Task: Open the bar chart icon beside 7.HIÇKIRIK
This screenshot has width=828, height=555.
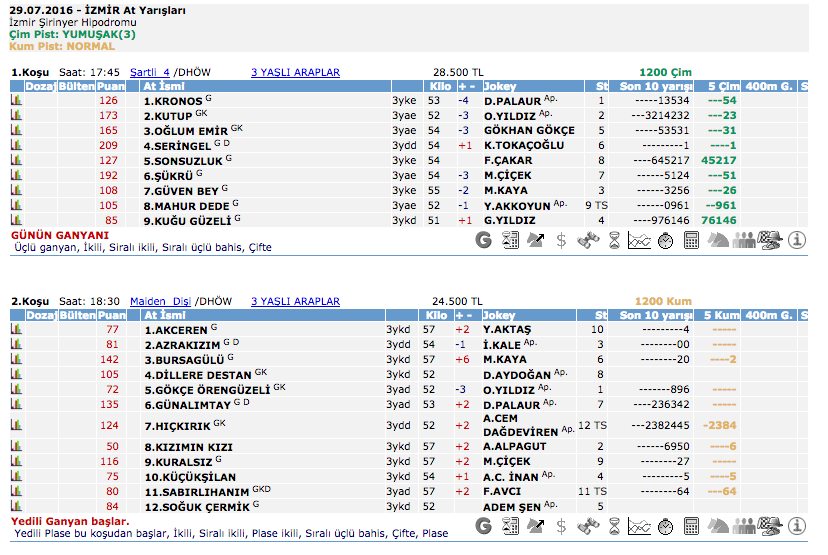Action: point(16,425)
